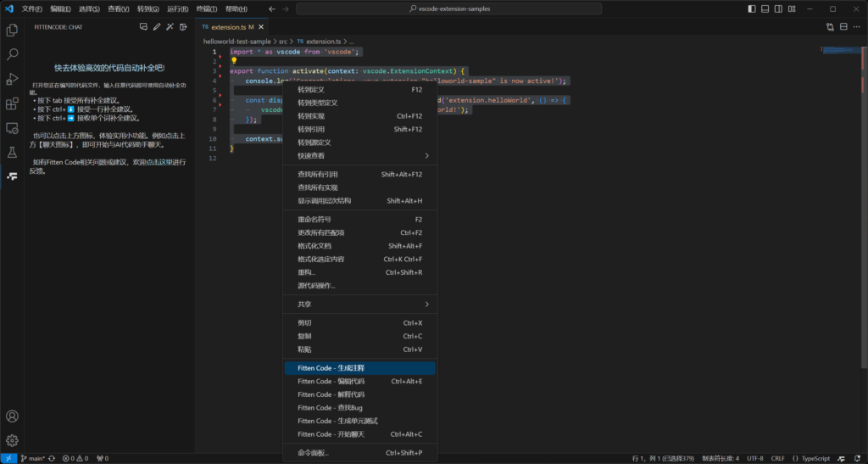Click the split editor icon in editor toolbar

coord(843,27)
